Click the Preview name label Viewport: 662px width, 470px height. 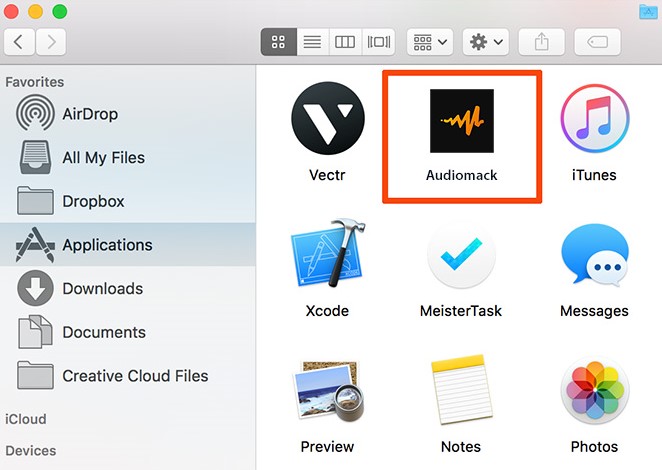[327, 447]
